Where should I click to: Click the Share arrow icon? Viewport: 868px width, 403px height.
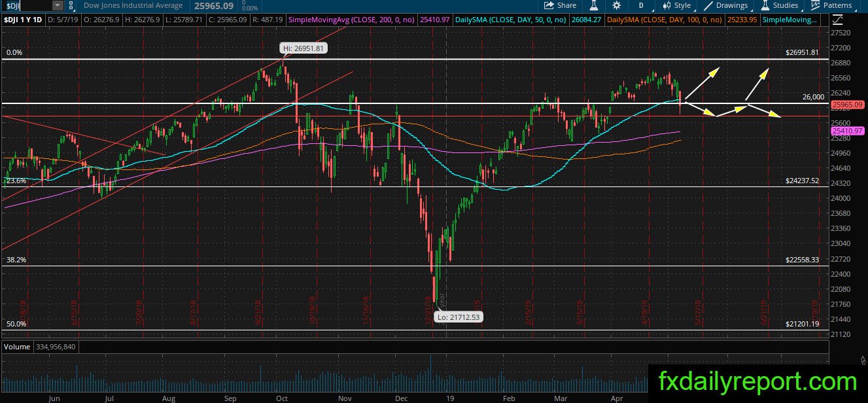(x=549, y=5)
